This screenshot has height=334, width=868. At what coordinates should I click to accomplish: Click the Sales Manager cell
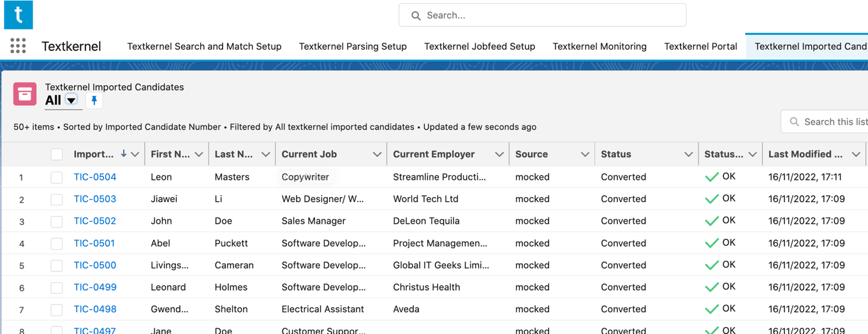click(x=314, y=221)
